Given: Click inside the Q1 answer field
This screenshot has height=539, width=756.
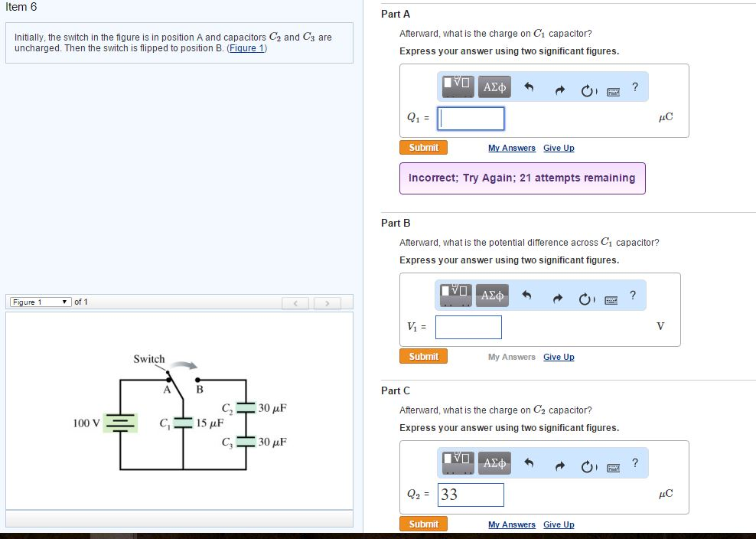Looking at the screenshot, I should [470, 118].
